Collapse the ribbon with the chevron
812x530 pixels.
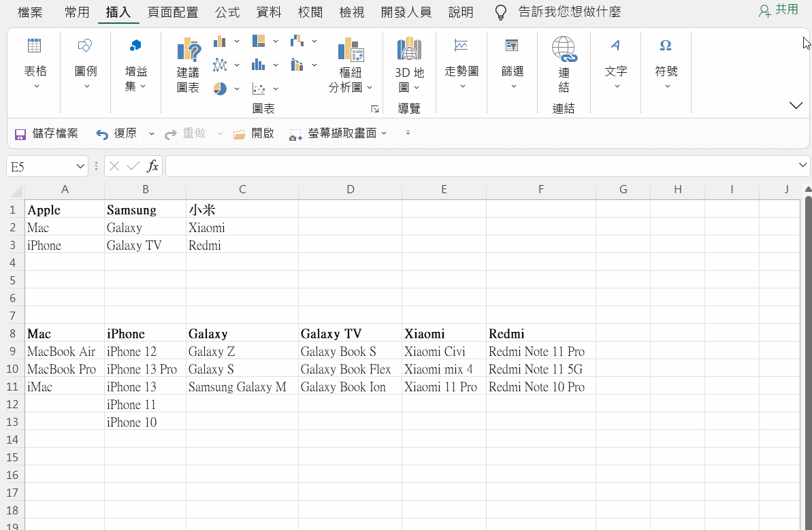pos(796,105)
